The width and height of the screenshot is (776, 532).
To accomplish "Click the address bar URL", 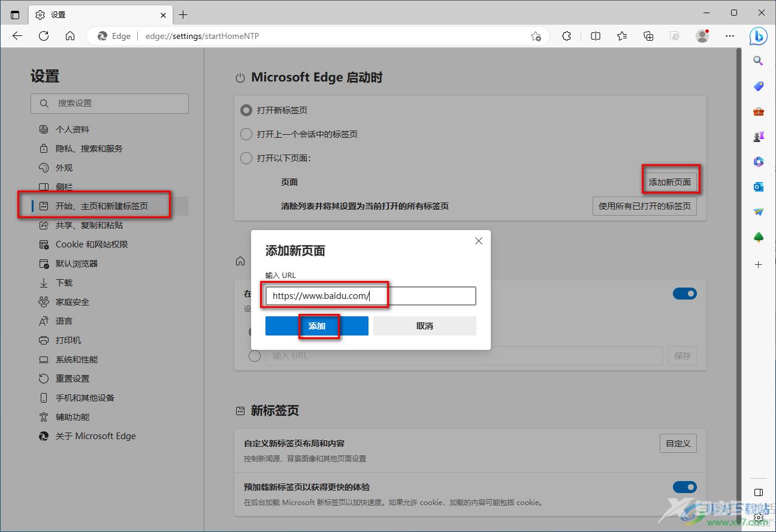I will pyautogui.click(x=202, y=36).
